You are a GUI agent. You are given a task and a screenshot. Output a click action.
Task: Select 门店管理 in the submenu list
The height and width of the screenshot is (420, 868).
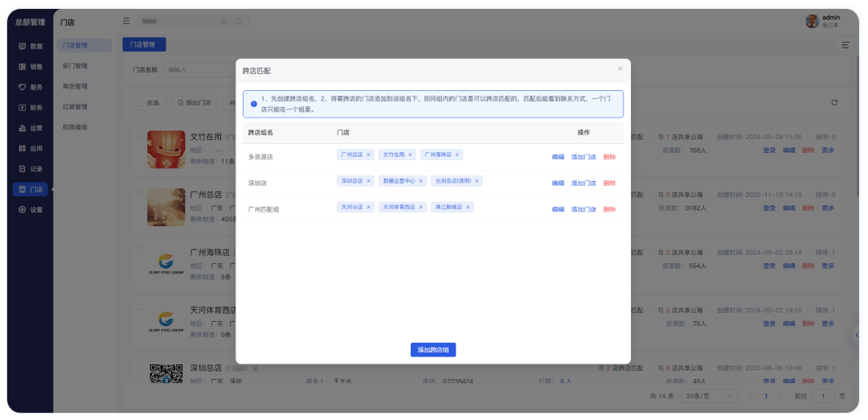84,45
